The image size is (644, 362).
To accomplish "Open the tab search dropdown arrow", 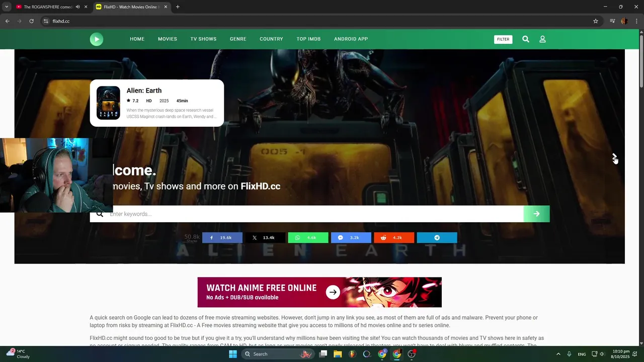I will [7, 7].
